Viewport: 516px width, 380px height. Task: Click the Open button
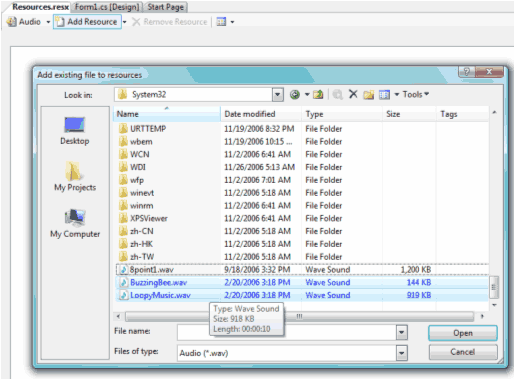click(x=463, y=333)
